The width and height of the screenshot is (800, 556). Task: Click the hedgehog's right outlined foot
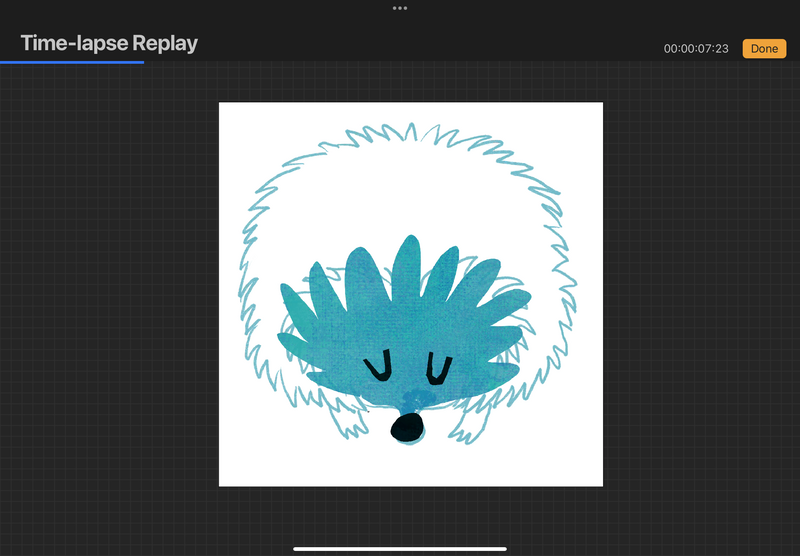[466, 428]
